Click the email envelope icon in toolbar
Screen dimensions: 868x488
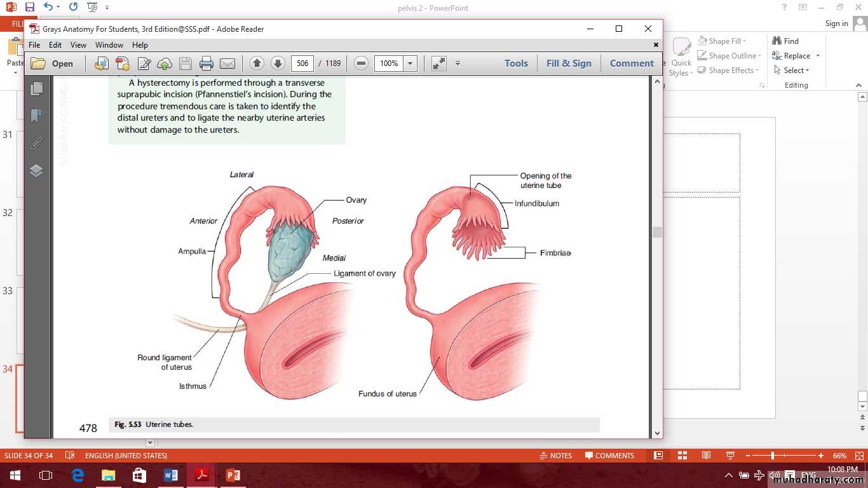(x=227, y=64)
